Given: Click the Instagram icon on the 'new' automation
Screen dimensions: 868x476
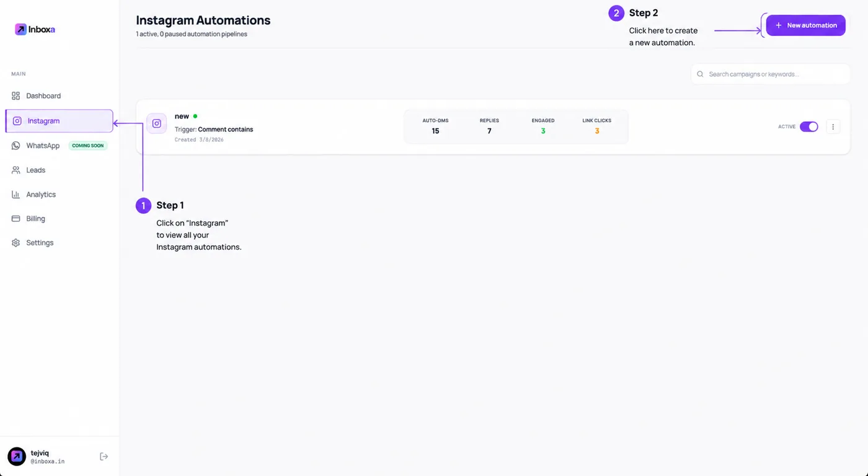Looking at the screenshot, I should pyautogui.click(x=157, y=123).
